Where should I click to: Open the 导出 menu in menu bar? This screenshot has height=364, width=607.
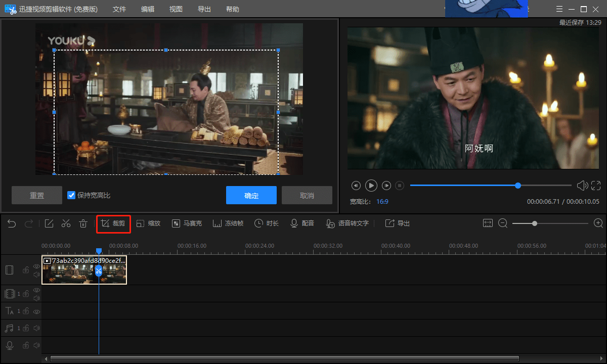tap(204, 9)
